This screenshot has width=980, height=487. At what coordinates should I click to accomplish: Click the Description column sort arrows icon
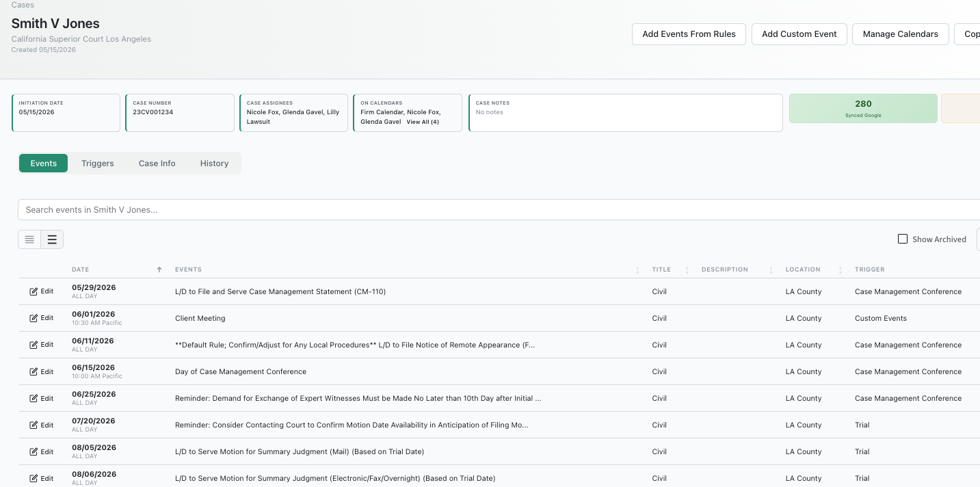click(771, 269)
